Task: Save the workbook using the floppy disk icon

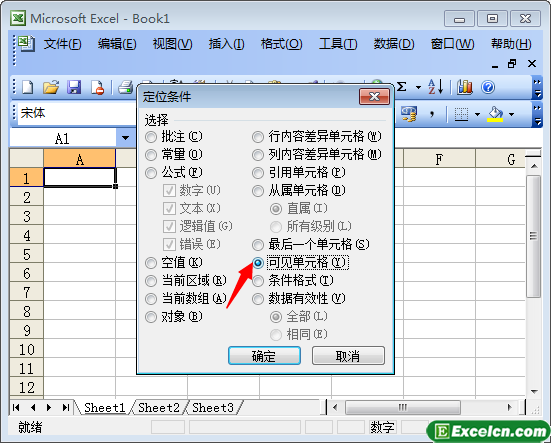Action: point(74,87)
